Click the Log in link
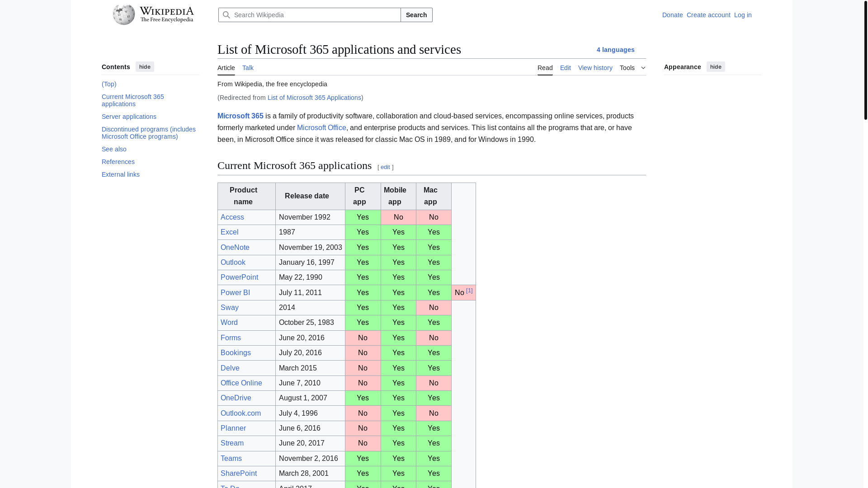This screenshot has width=868, height=488. [743, 15]
